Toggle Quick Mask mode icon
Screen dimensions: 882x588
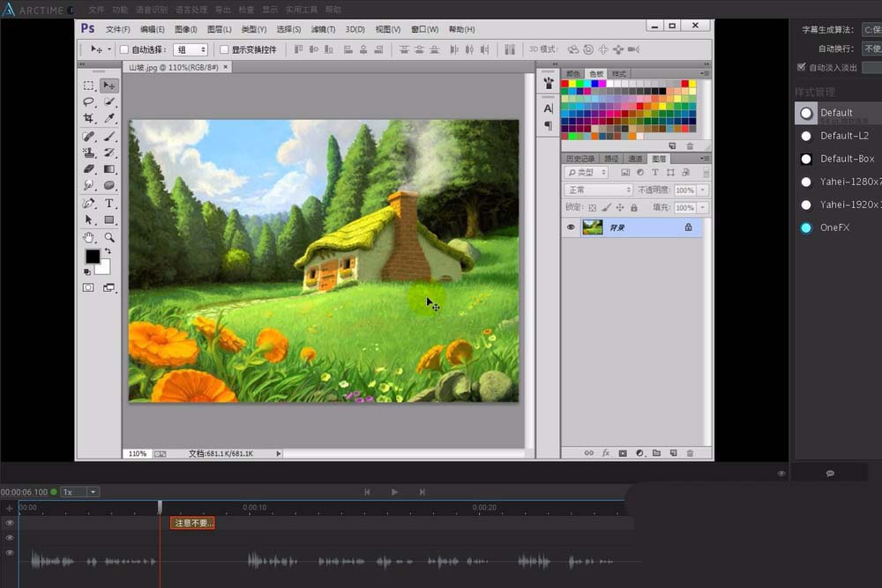(88, 287)
